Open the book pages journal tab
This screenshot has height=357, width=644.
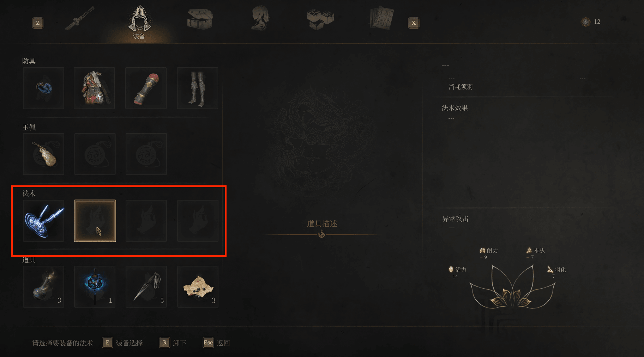382,18
